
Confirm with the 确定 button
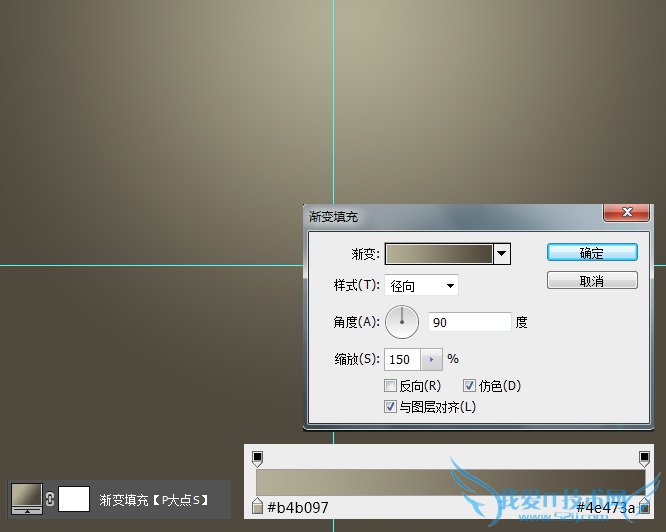(x=592, y=253)
